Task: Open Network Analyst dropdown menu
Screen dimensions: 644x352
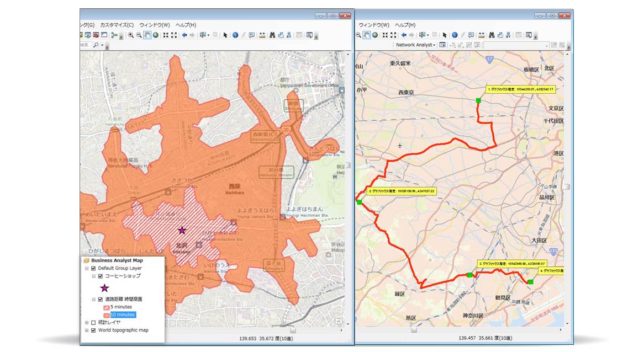Action: [416, 45]
